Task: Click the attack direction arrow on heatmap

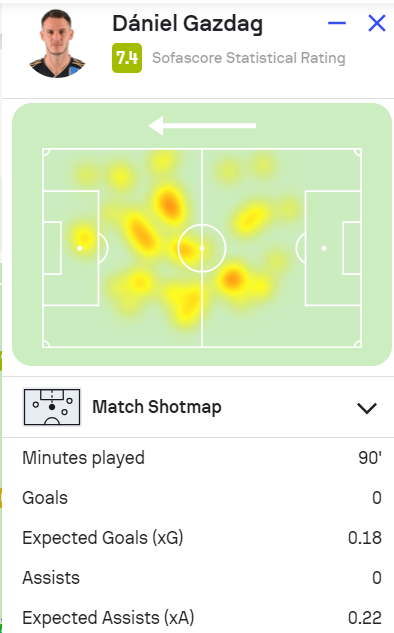Action: click(202, 126)
